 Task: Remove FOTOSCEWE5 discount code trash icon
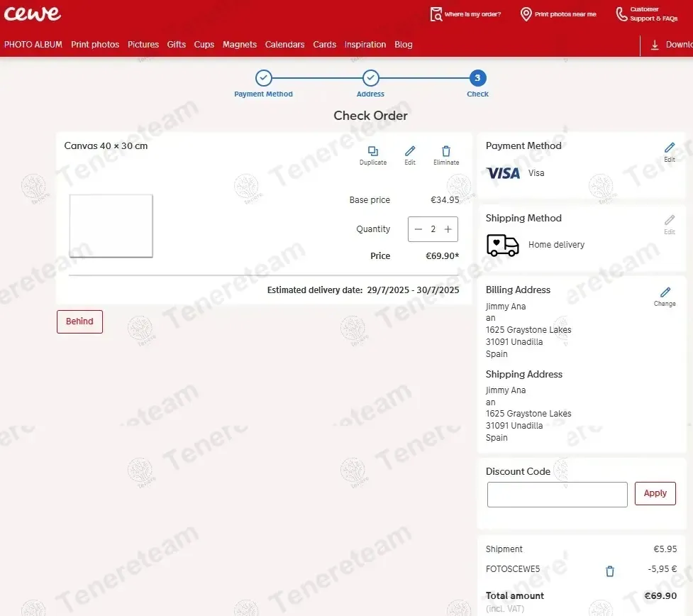click(x=609, y=571)
